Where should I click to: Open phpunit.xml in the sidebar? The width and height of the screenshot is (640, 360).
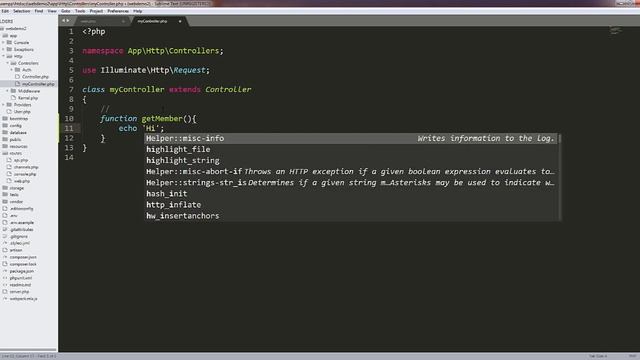(x=20, y=278)
